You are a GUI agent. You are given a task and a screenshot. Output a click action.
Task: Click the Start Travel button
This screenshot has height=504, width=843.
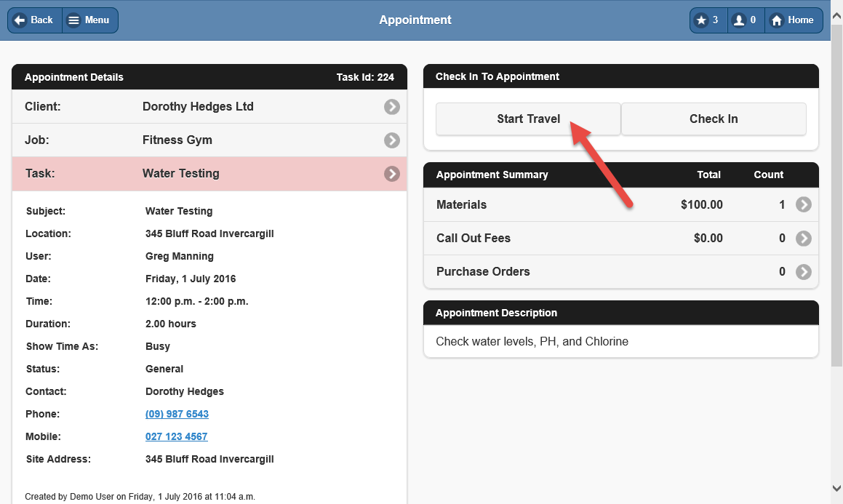(528, 119)
